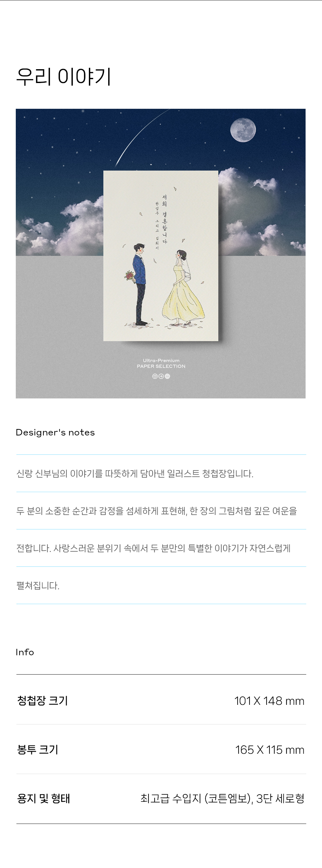Viewport: 322px width, 868px height.
Task: Select the Info section heading
Action: pyautogui.click(x=25, y=652)
